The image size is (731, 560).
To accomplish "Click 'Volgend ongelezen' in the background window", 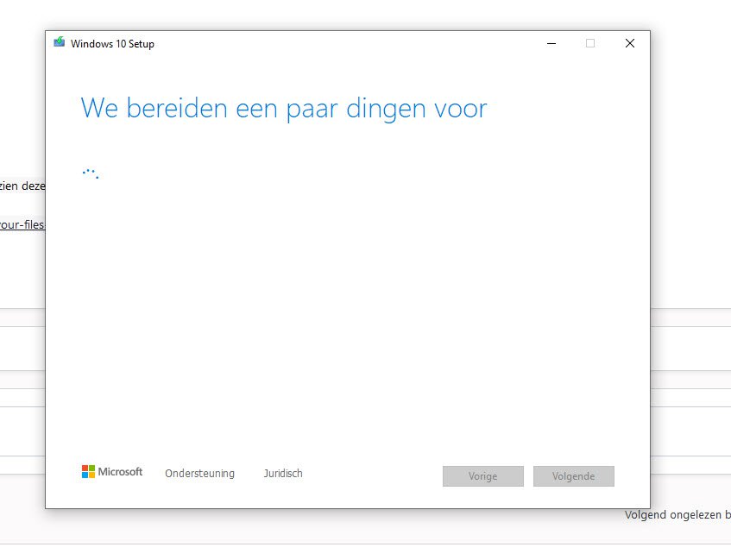I will click(x=672, y=515).
